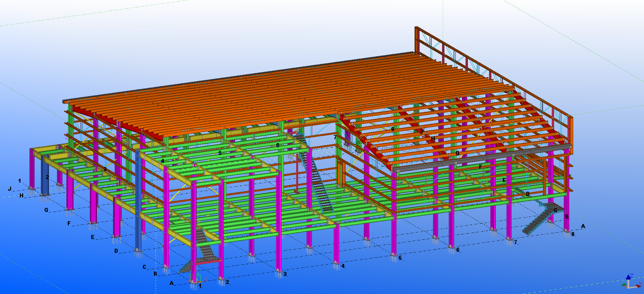The width and height of the screenshot is (644, 294).
Task: Click grid label 8 at the front-right corner
Action: tap(573, 234)
